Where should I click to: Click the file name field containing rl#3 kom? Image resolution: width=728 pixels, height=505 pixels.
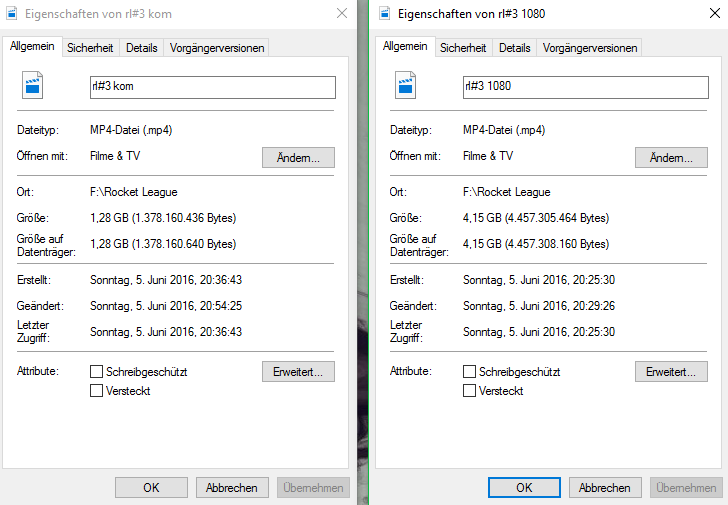[x=212, y=87]
